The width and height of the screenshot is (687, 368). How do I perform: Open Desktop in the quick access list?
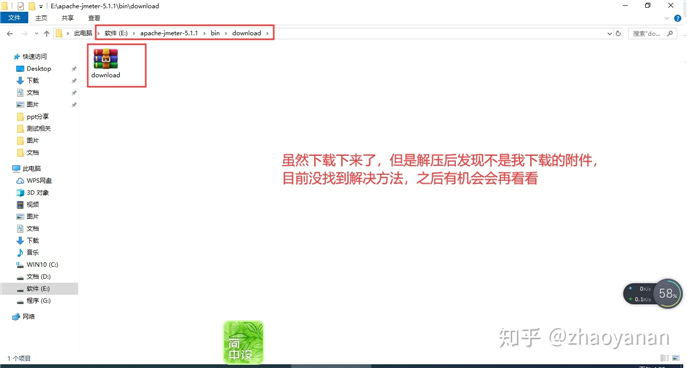(39, 69)
